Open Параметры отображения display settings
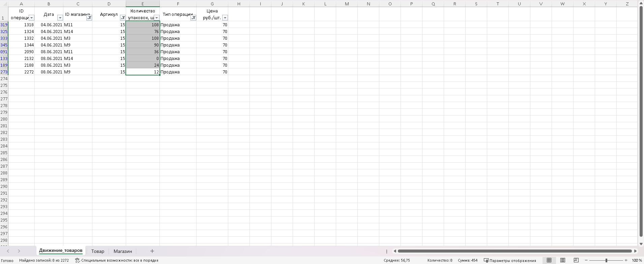 (510, 260)
